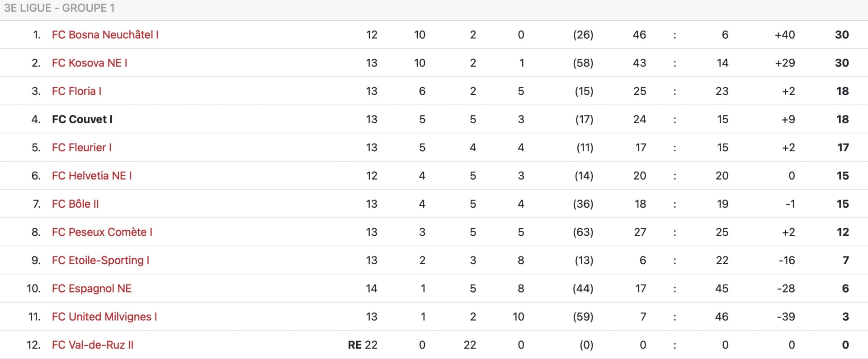Image resolution: width=868 pixels, height=359 pixels.
Task: Select rank number 10. in standings
Action: (33, 289)
